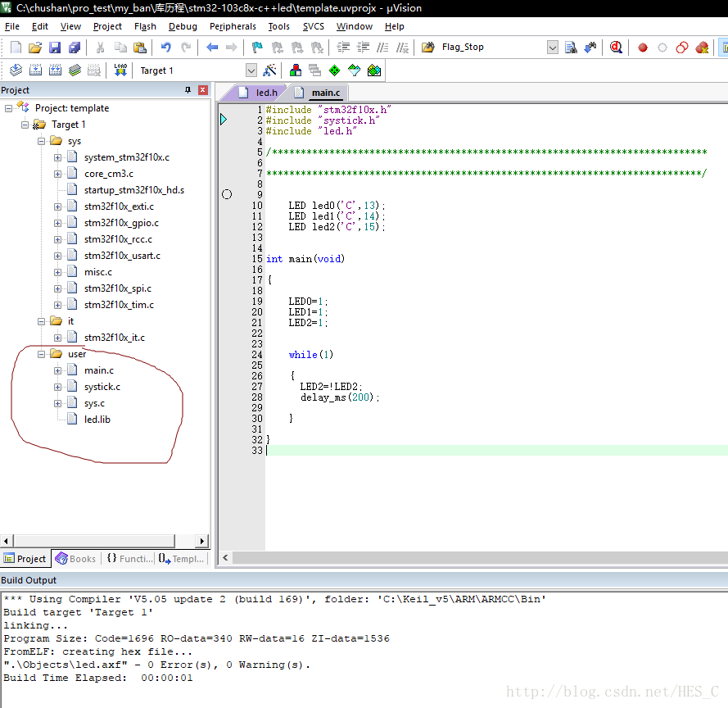Click the New file toolbar icon
This screenshot has width=728, height=708.
[16, 48]
